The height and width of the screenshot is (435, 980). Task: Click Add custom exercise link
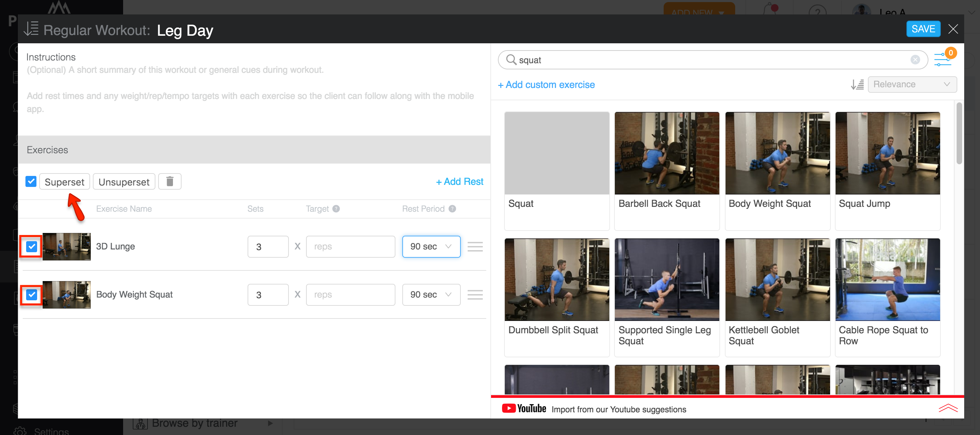[x=546, y=85]
